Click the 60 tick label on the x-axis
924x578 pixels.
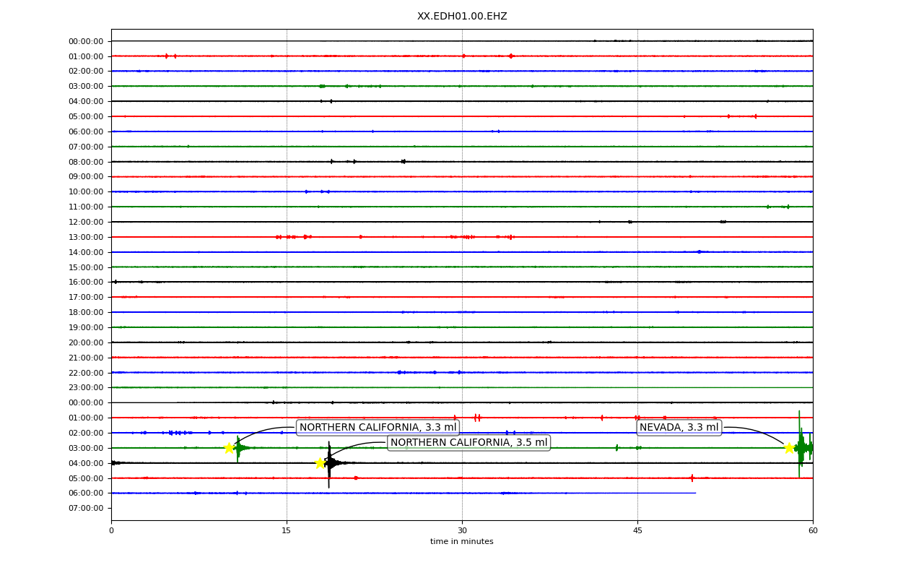pos(813,531)
